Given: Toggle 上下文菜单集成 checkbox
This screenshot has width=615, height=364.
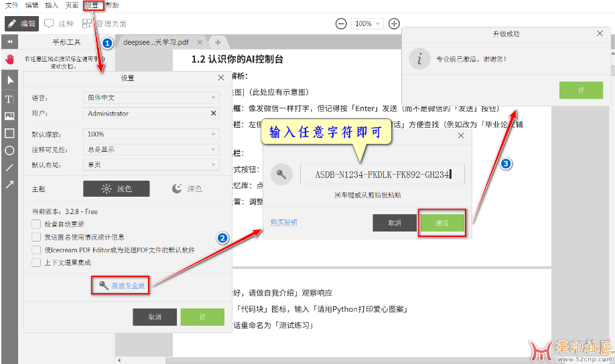Looking at the screenshot, I should click(36, 262).
